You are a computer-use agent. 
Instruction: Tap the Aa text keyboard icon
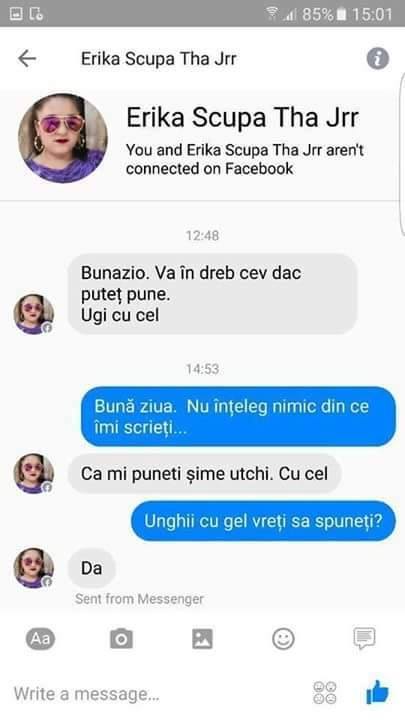tap(40, 639)
